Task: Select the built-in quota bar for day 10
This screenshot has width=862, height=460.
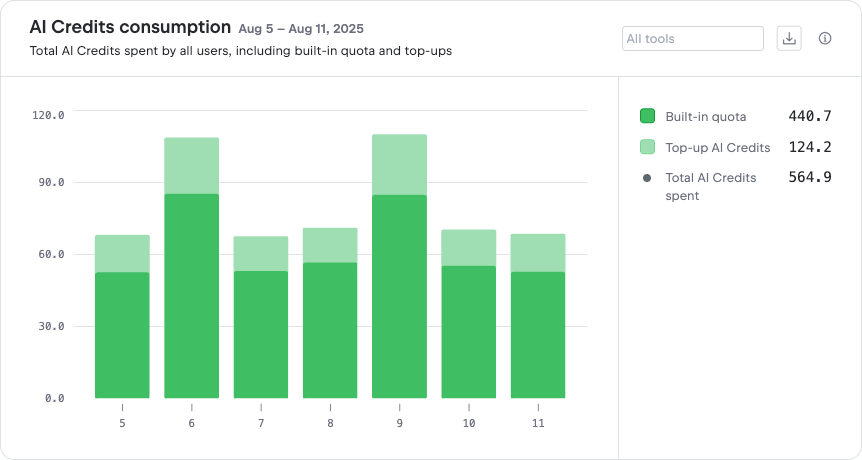Action: (468, 332)
